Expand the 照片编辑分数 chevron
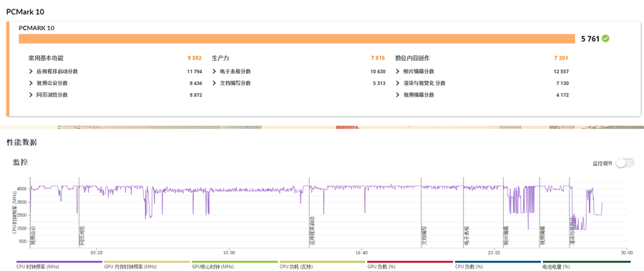644x271 pixels. pyautogui.click(x=398, y=71)
